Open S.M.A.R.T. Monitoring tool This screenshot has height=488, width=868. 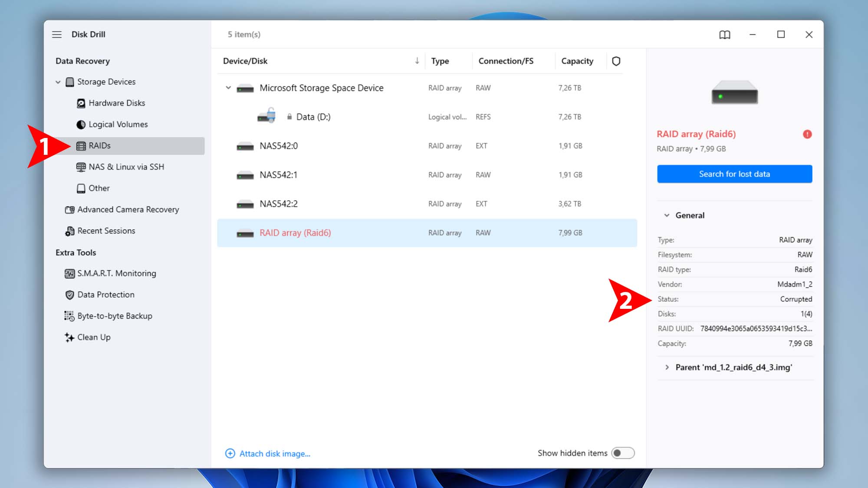pyautogui.click(x=117, y=273)
